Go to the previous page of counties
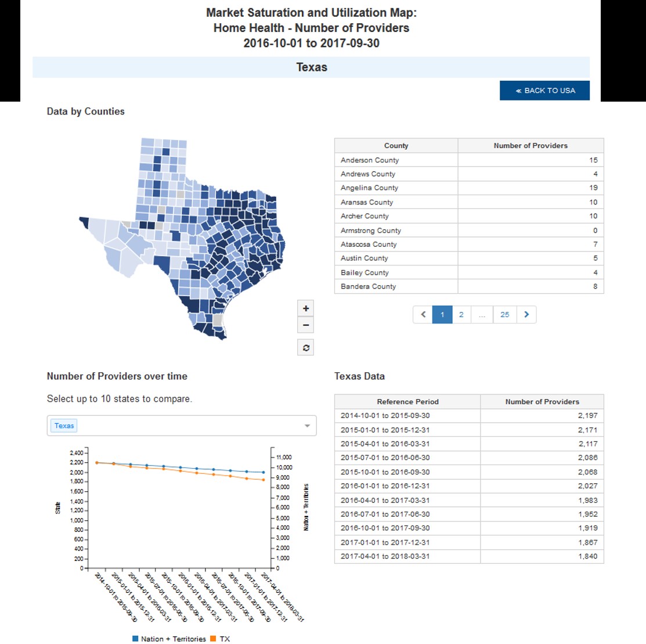This screenshot has width=646, height=644. 423,315
